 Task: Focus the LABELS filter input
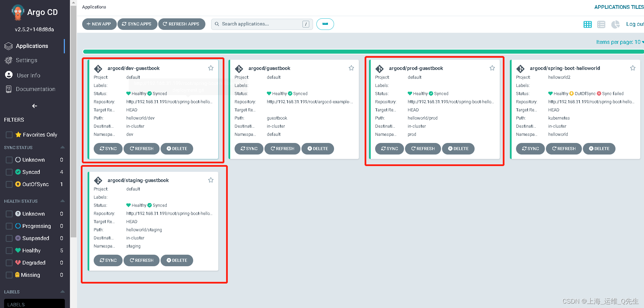[x=34, y=304]
